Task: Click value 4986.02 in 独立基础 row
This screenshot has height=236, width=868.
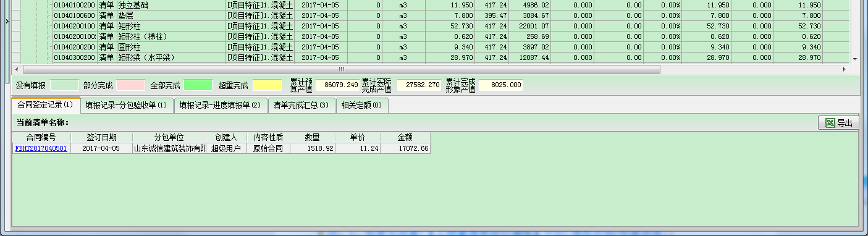Action: pyautogui.click(x=531, y=5)
